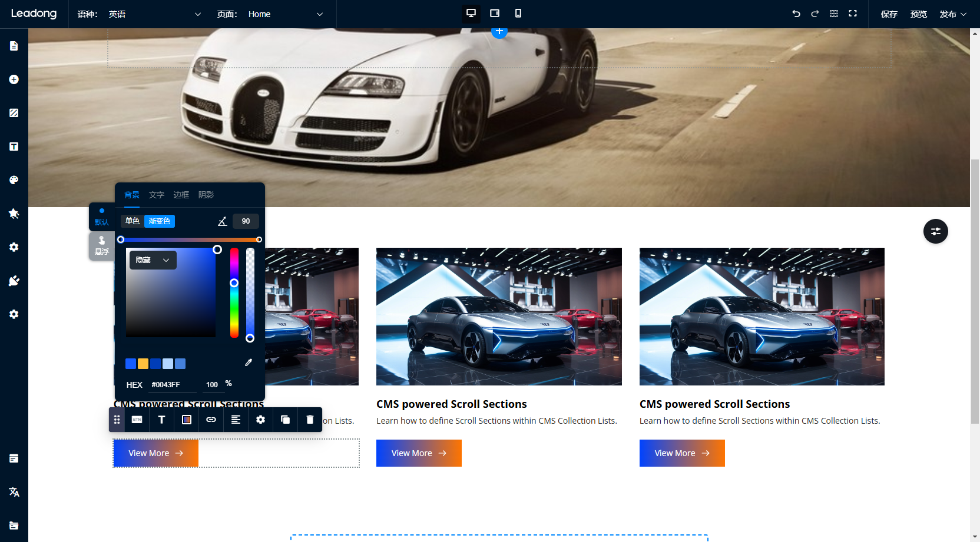This screenshot has width=980, height=542.
Task: Click the middle card's View More button
Action: (419, 453)
